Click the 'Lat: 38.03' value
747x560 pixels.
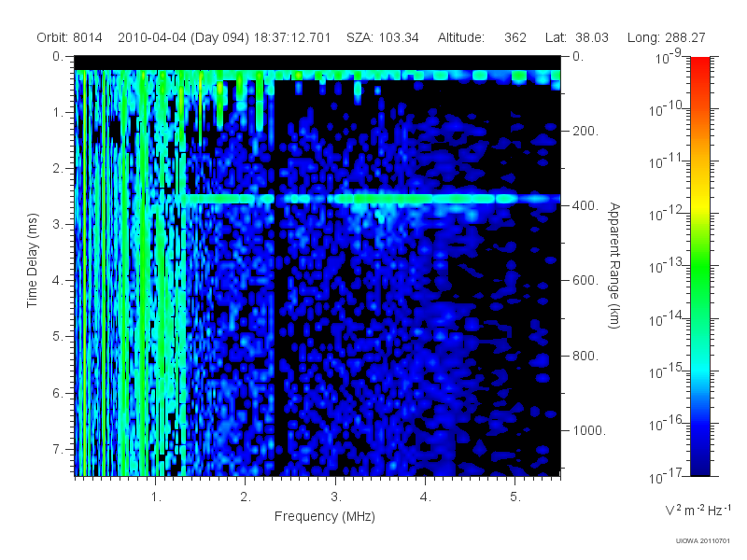(x=577, y=37)
